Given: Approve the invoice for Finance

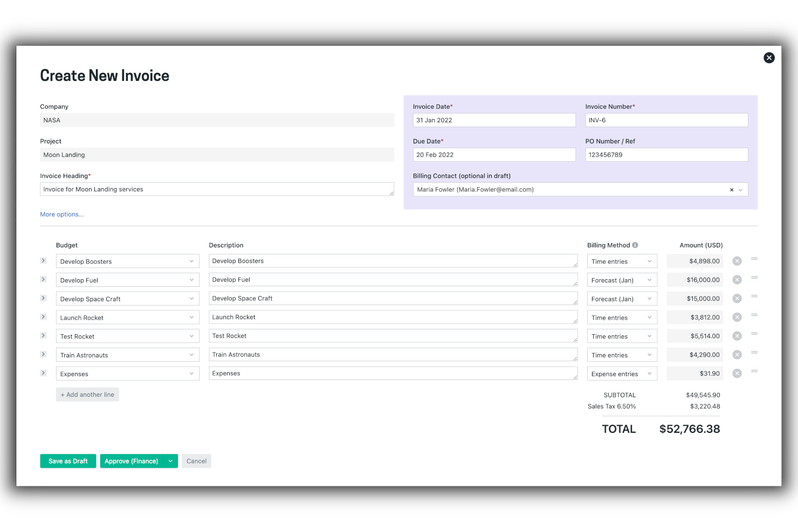Looking at the screenshot, I should [x=132, y=461].
